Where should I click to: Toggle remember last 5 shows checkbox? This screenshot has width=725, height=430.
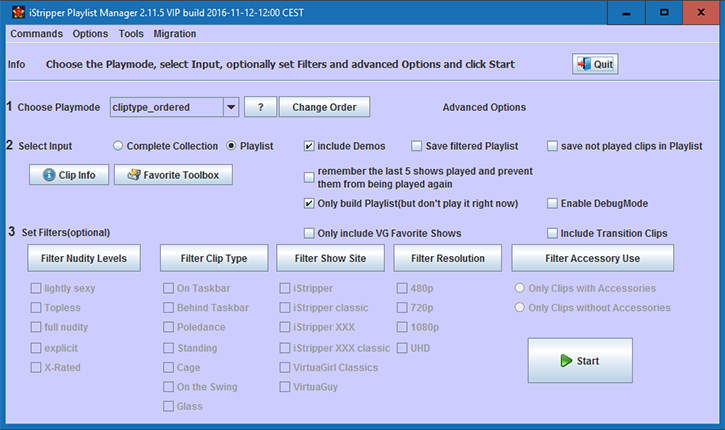pos(309,178)
